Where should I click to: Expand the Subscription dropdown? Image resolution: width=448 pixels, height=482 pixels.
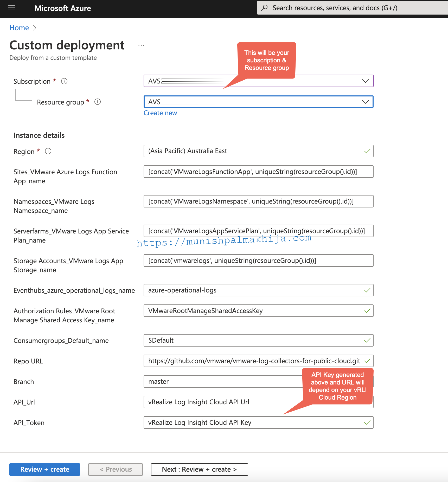[259, 81]
